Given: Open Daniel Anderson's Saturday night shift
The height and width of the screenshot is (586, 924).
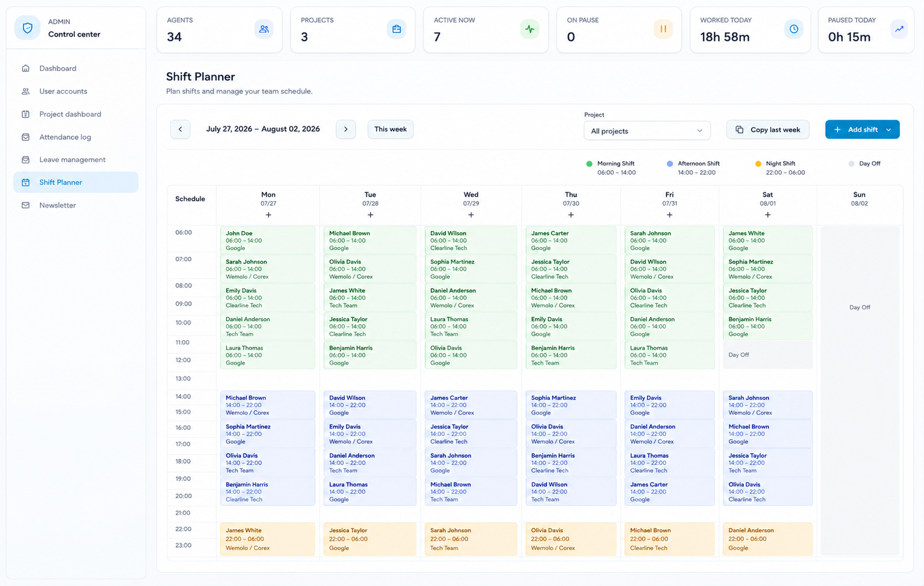Looking at the screenshot, I should pos(767,539).
